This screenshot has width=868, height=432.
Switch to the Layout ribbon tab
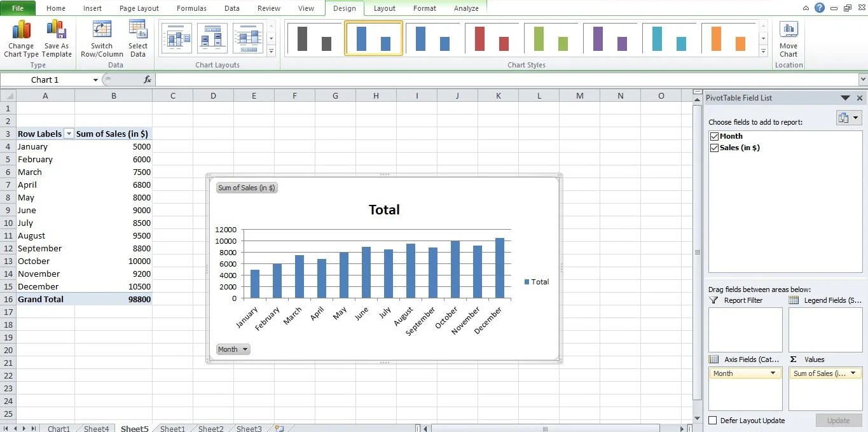(384, 8)
